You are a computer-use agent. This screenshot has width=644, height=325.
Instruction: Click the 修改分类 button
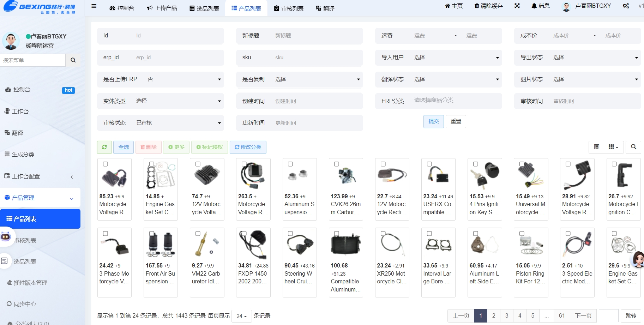tap(248, 147)
